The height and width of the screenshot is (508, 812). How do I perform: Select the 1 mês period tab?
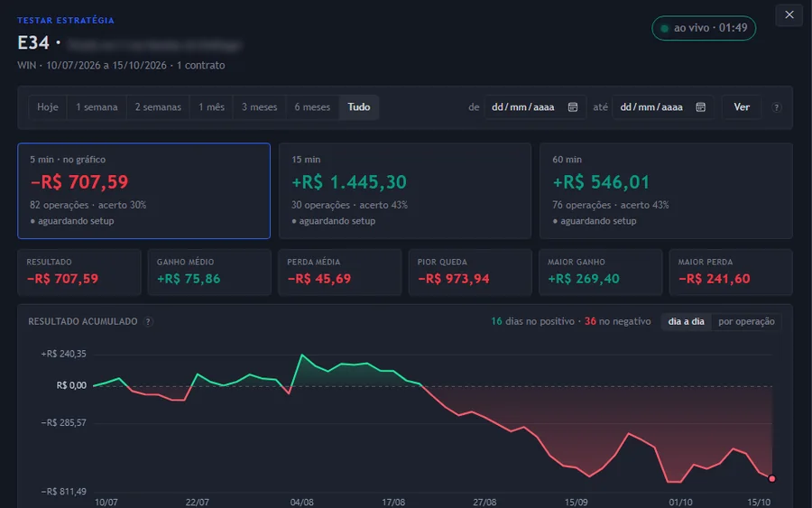211,107
